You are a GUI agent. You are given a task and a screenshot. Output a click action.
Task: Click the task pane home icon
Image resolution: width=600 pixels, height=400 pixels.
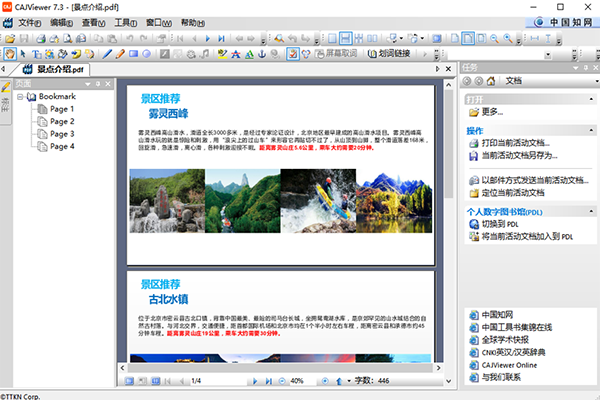(491, 81)
